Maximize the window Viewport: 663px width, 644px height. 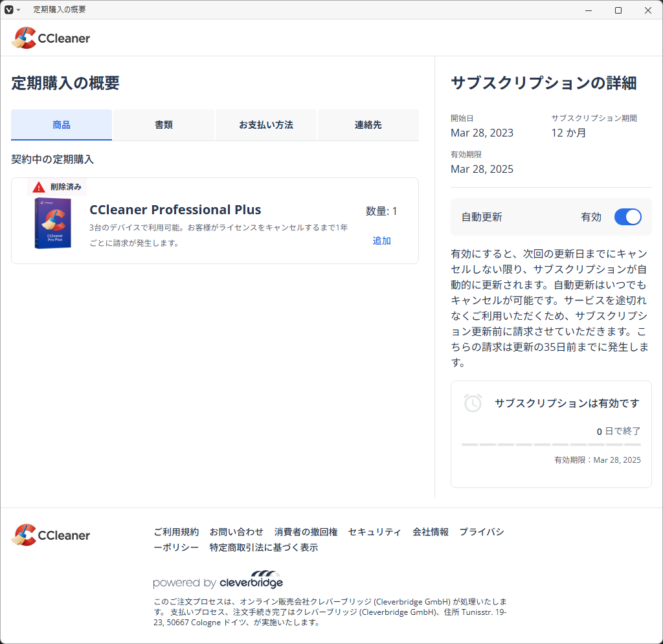[x=618, y=10]
